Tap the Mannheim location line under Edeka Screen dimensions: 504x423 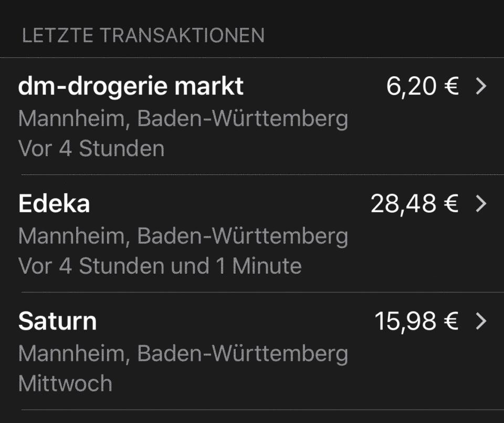point(183,237)
